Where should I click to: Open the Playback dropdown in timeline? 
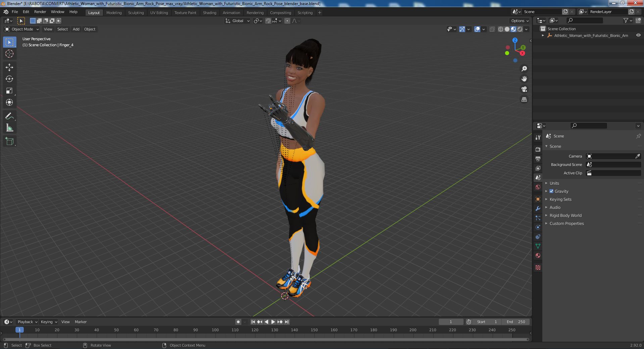coord(27,322)
